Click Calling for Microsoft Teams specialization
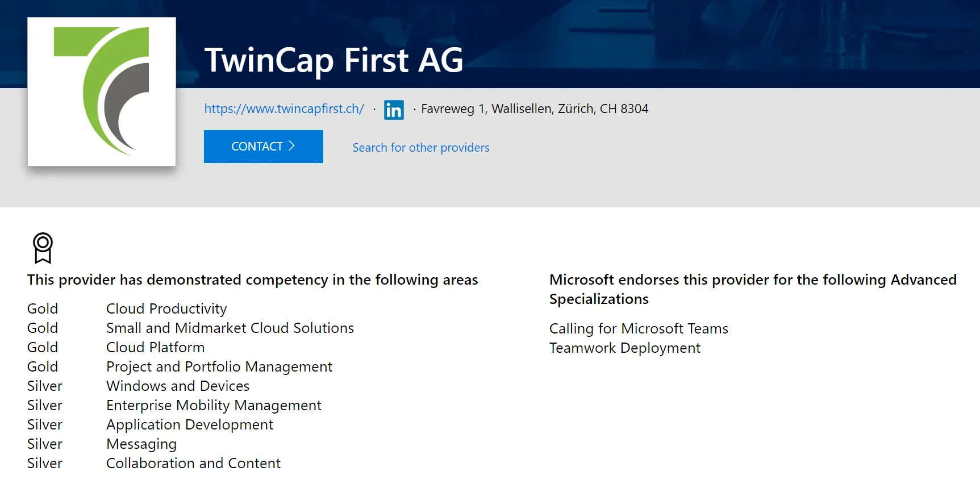Viewport: 980px width, 488px height. pos(639,328)
